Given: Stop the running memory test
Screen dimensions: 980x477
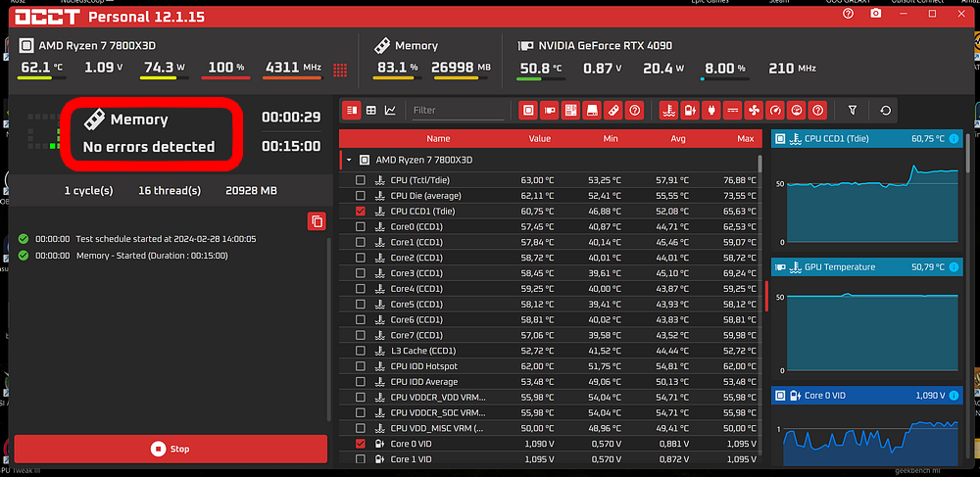Looking at the screenshot, I should 171,449.
